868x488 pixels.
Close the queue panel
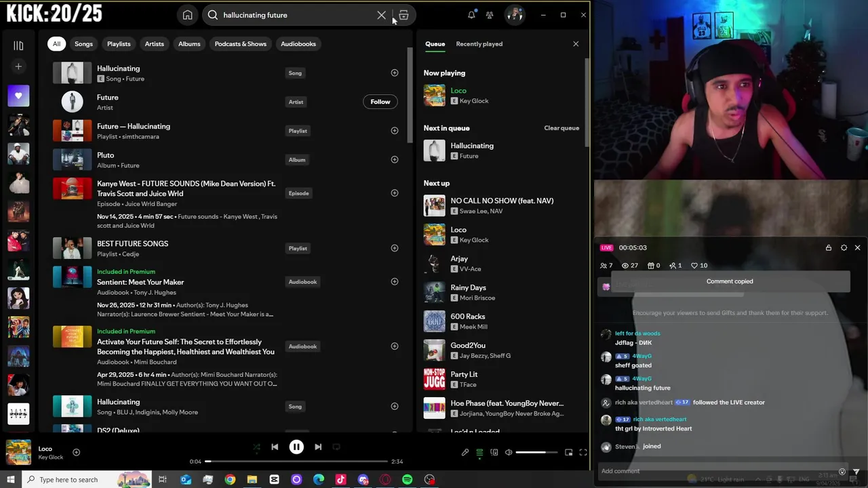click(x=576, y=44)
